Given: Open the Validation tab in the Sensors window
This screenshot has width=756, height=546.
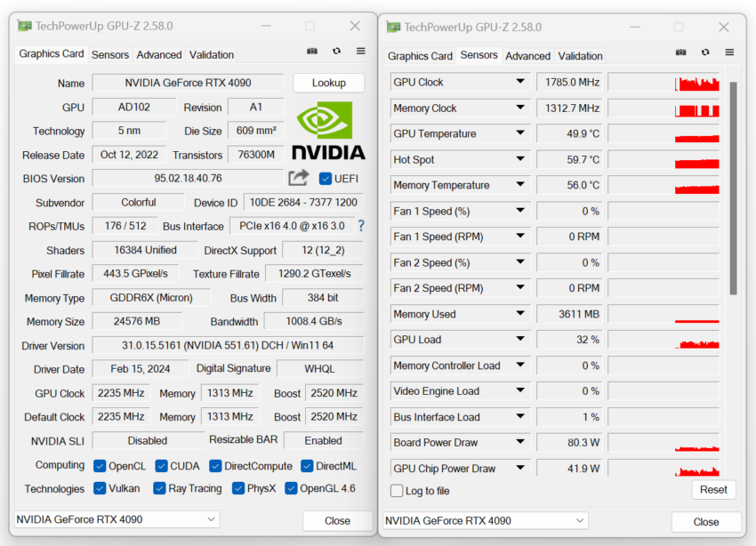Looking at the screenshot, I should tap(580, 55).
